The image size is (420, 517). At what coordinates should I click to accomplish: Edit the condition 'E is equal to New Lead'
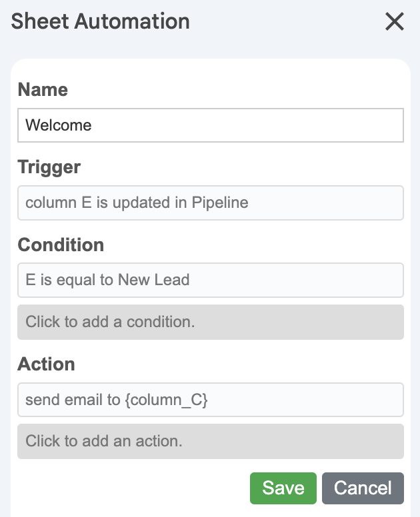coord(210,280)
